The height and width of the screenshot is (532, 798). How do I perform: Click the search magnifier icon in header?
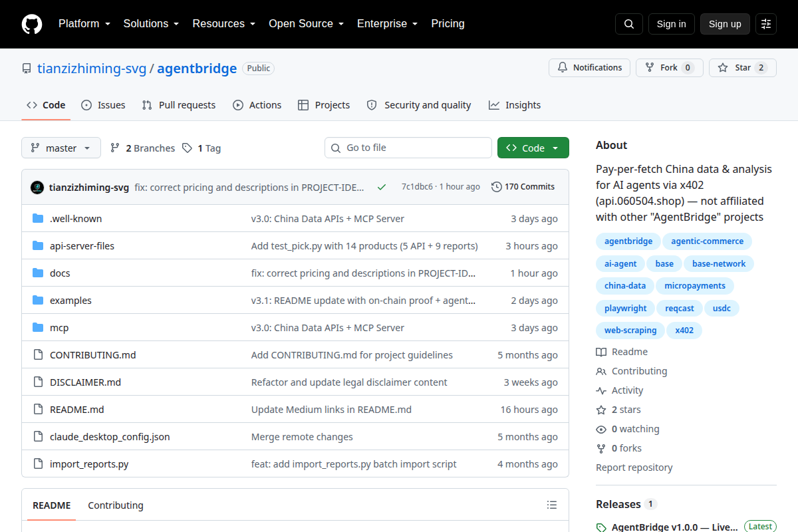[x=629, y=24]
